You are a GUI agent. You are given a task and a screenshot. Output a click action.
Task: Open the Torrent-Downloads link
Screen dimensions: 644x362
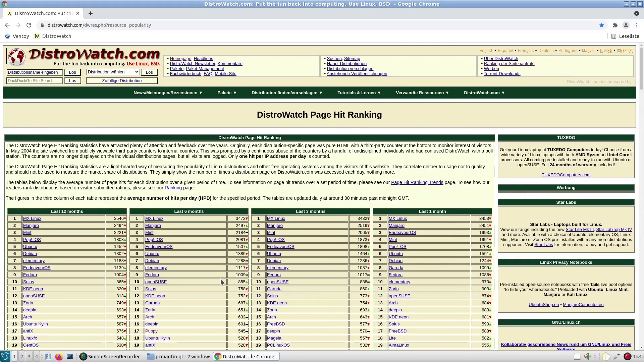502,74
